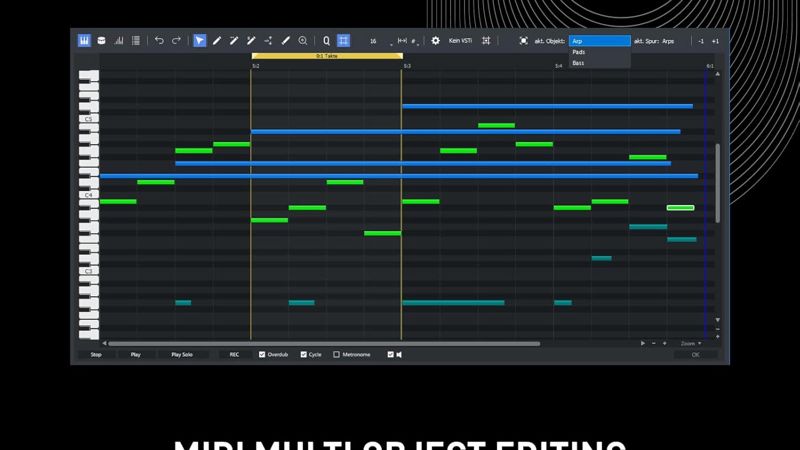Open the akt. Objekt dropdown showing Arp
Image resolution: width=800 pixels, height=450 pixels.
599,41
